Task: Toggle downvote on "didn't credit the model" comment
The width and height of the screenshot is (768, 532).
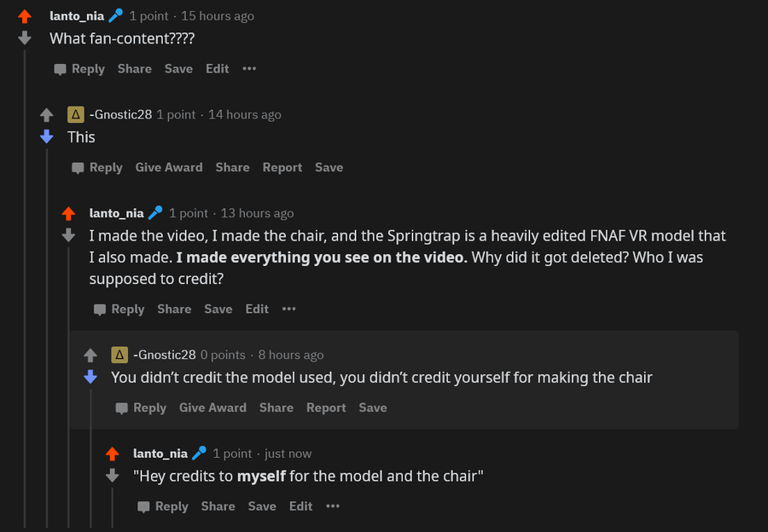Action: tap(90, 377)
